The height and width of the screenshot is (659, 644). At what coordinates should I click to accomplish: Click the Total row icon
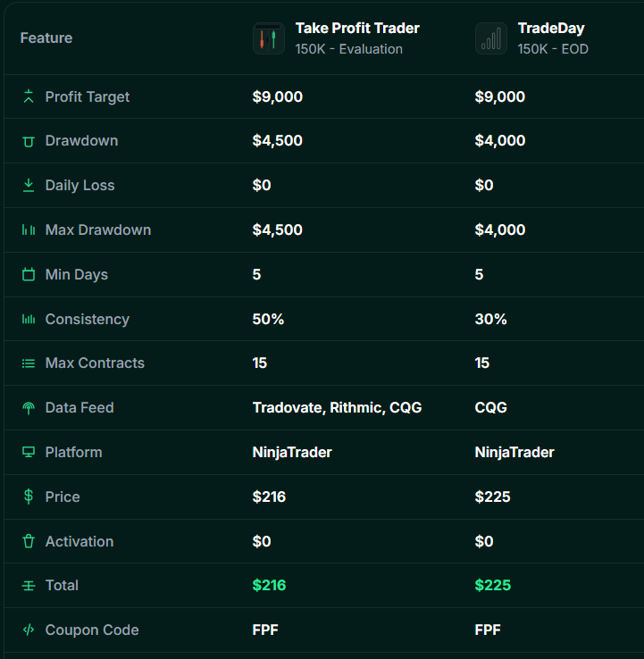[29, 586]
